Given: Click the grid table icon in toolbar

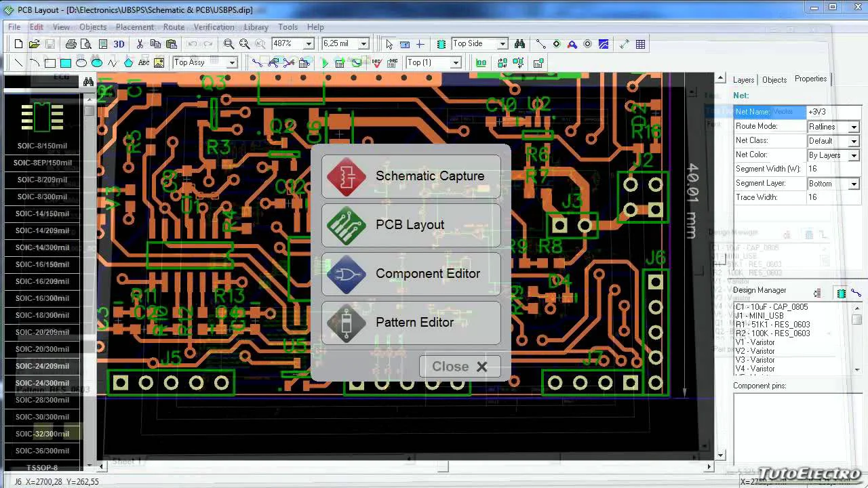Looking at the screenshot, I should (640, 44).
